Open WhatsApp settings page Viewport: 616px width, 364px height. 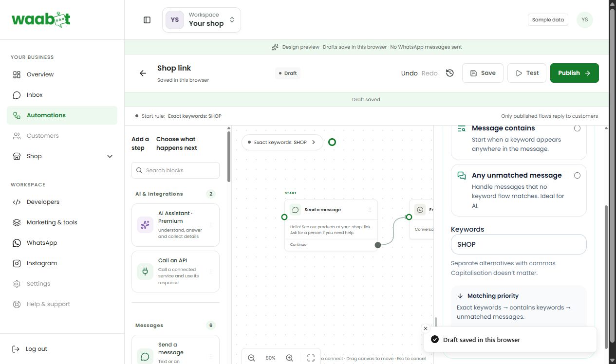tap(62, 243)
